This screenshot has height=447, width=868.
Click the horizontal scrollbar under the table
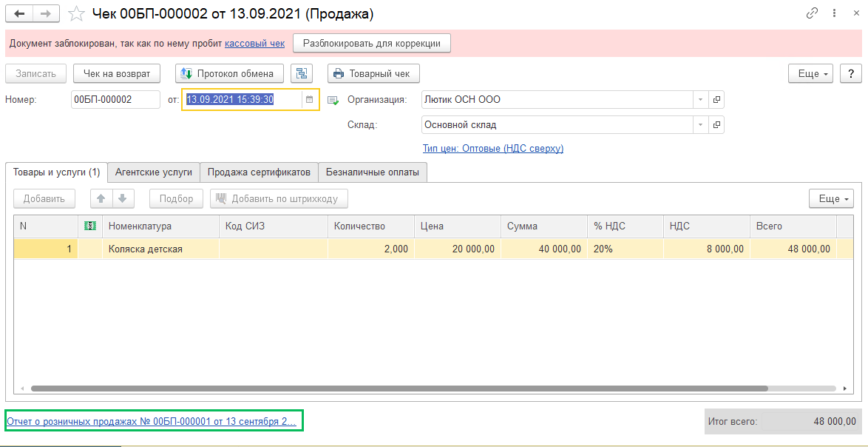(x=399, y=388)
